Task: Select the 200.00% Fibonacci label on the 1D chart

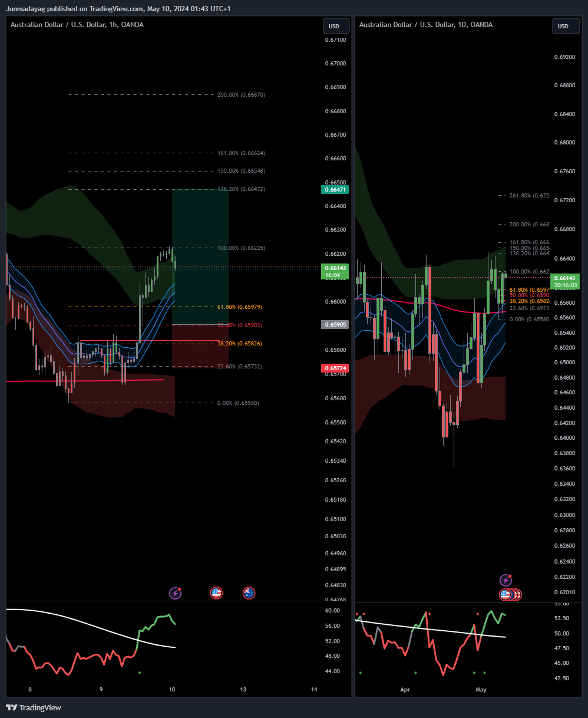Action: coord(530,225)
